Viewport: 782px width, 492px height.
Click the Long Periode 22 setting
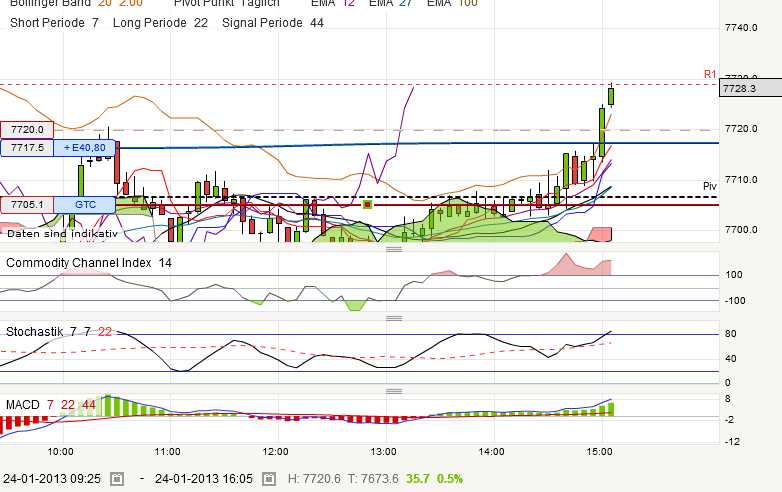(160, 23)
